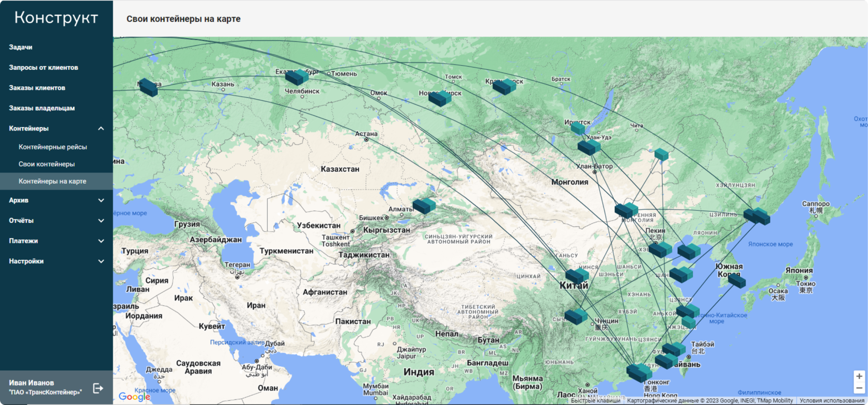
Task: Click the Улан-Батор city label
Action: [594, 166]
